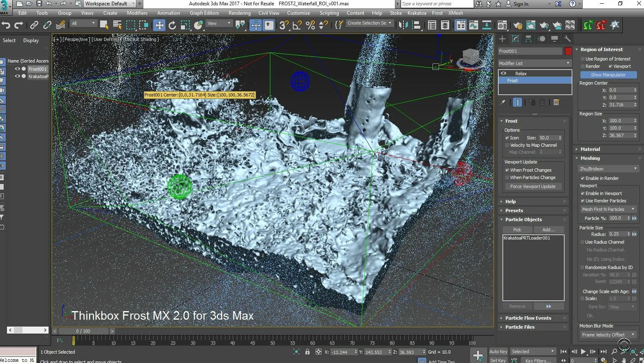644x363 pixels.
Task: Open Hierarchy tab in command panel
Action: pyautogui.click(x=528, y=39)
